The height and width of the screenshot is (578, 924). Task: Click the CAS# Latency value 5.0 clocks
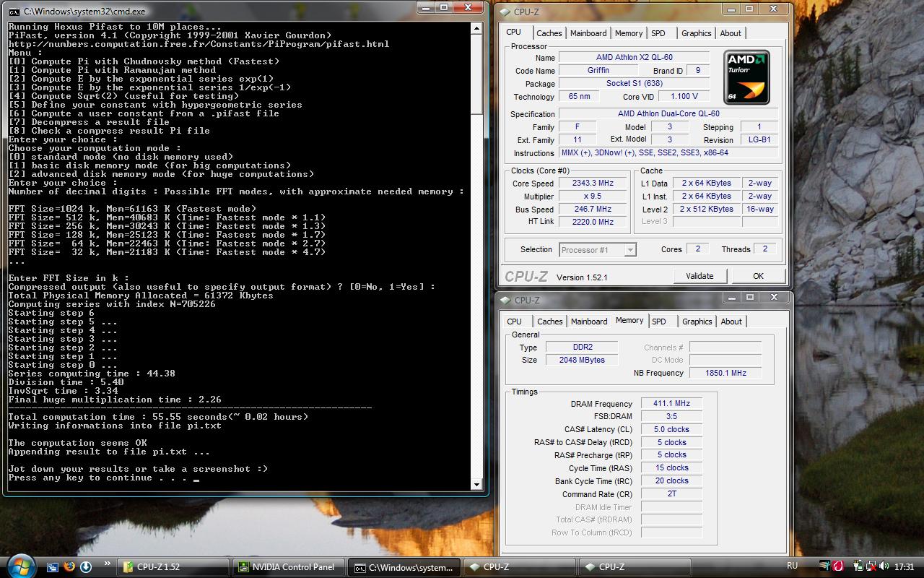[671, 430]
